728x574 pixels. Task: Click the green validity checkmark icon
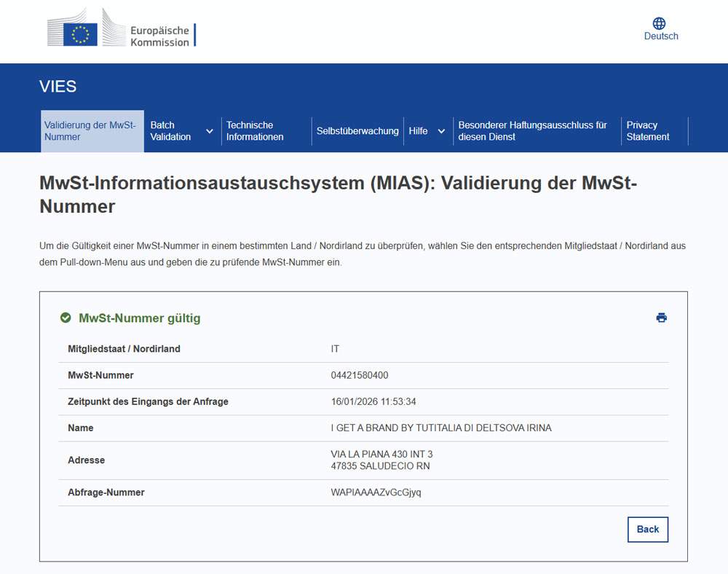66,318
